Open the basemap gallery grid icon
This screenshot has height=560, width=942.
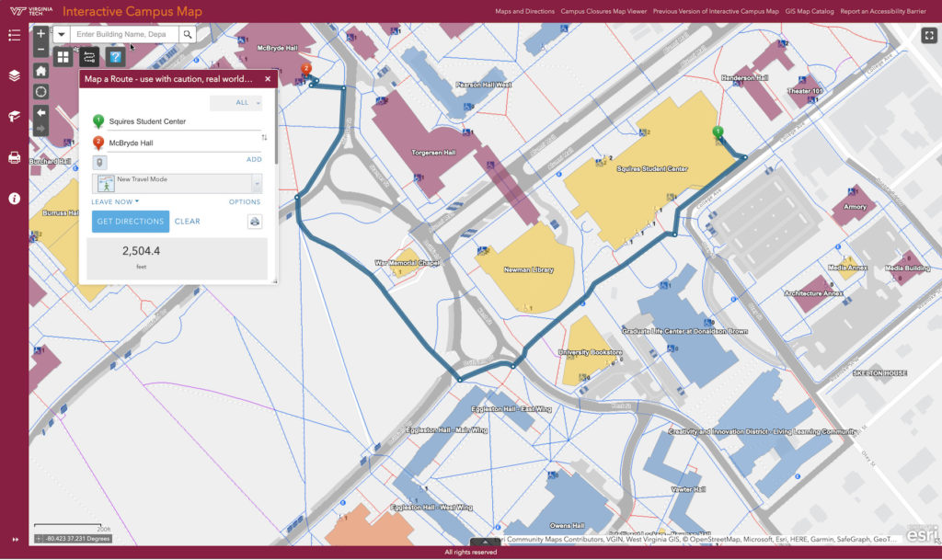(x=63, y=57)
